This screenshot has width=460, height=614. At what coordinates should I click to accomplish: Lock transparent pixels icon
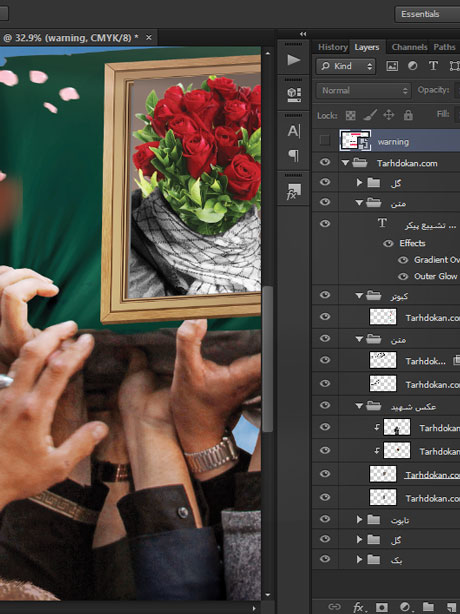[350, 115]
